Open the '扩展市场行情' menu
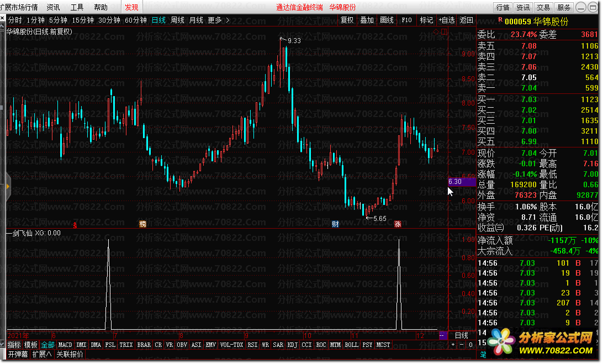Image resolution: width=603 pixels, height=364 pixels. click(19, 7)
